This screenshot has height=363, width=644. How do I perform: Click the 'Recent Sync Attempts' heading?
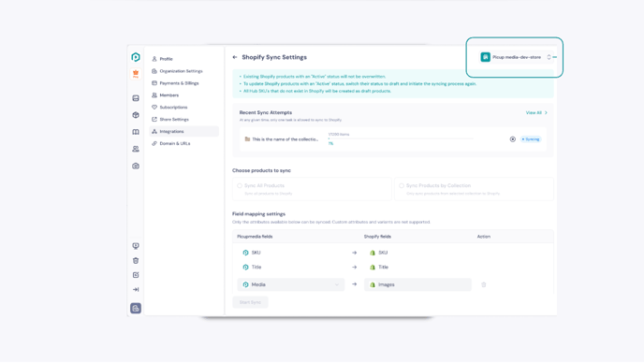coord(266,112)
